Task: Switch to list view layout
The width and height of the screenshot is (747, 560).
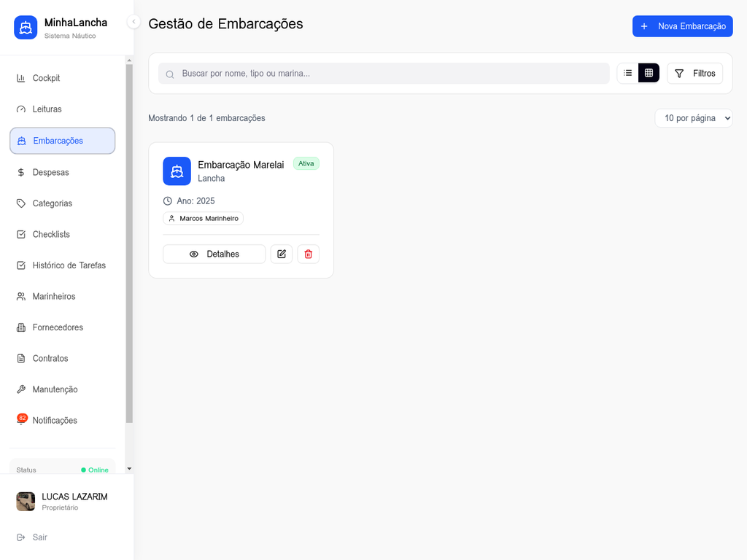Action: click(627, 73)
